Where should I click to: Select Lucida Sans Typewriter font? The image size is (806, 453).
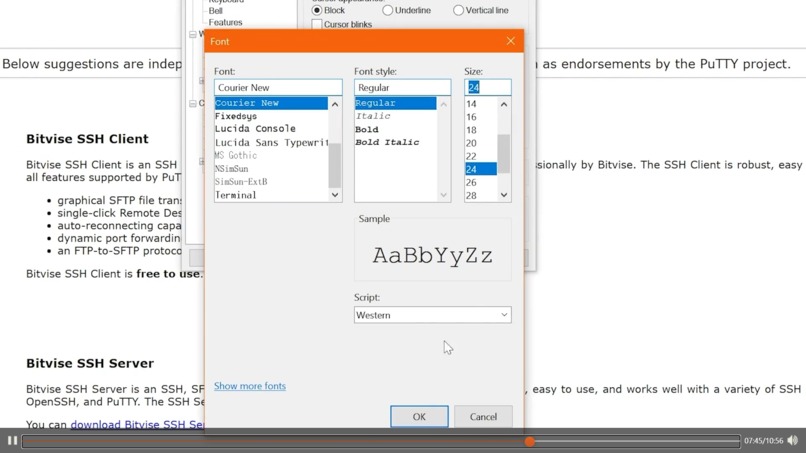(271, 142)
